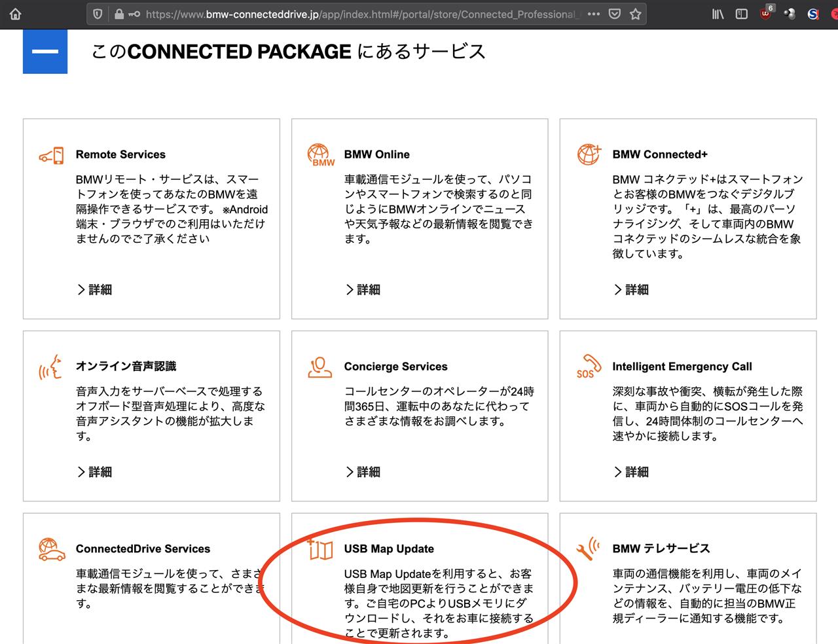
Task: Select the USB Map Update map icon
Action: point(320,549)
